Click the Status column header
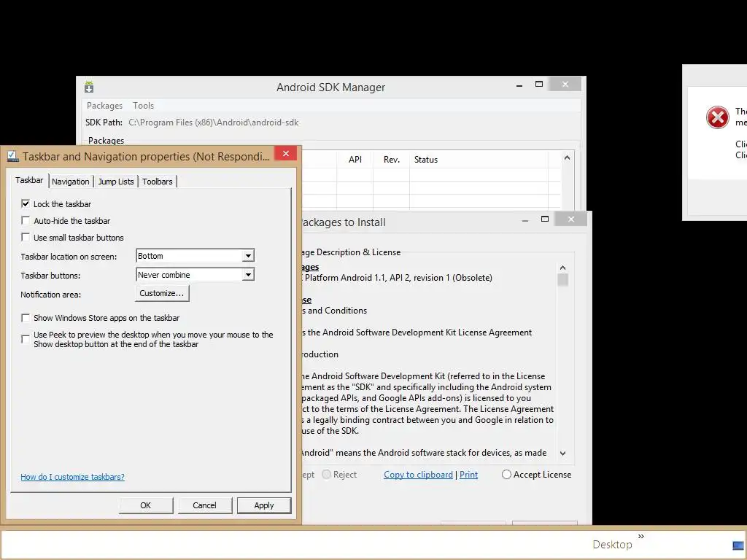 (x=479, y=160)
